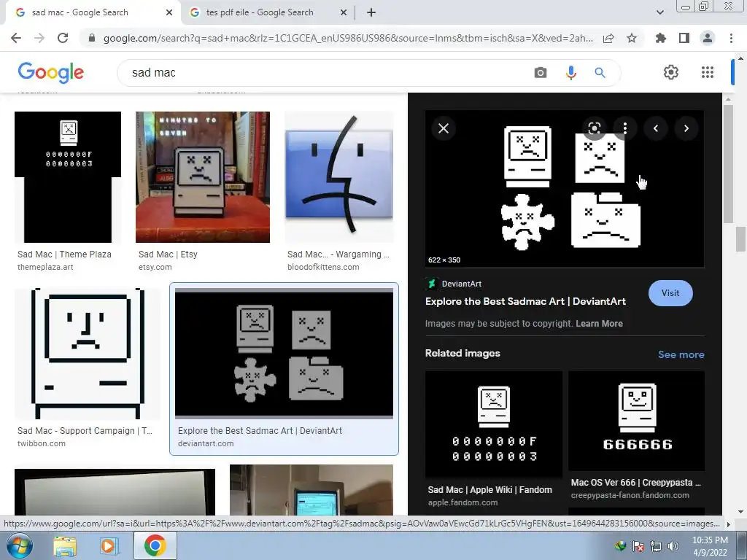This screenshot has height=560, width=747.
Task: Open the Google apps grid
Action: 708,72
